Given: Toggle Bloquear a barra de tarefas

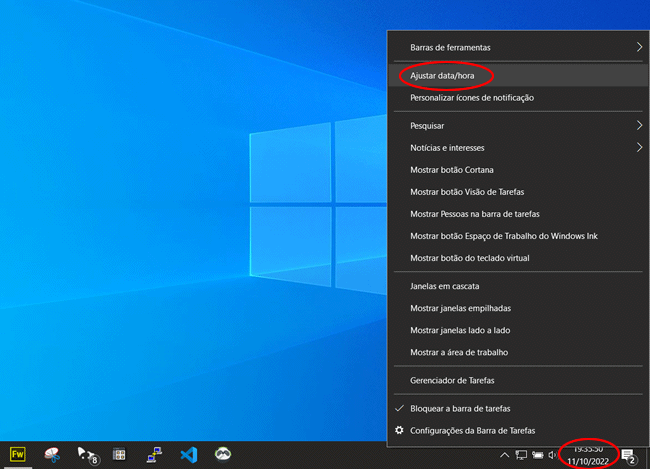Looking at the screenshot, I should (460, 409).
